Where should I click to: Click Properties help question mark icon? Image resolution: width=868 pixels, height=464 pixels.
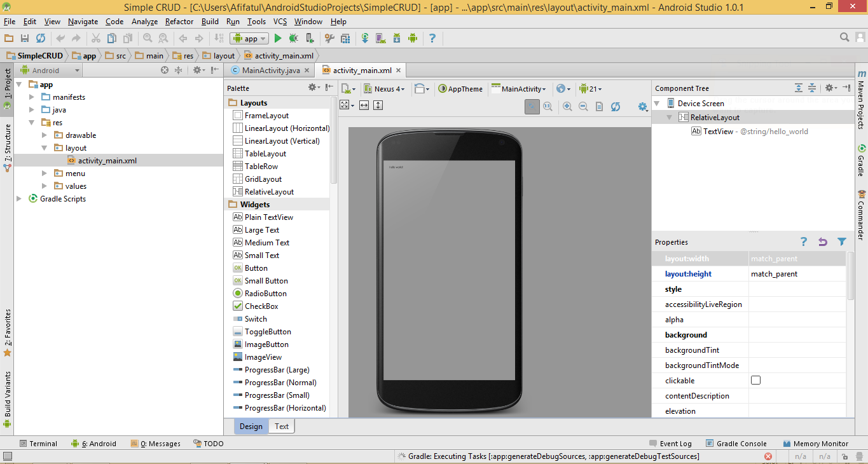pos(804,242)
